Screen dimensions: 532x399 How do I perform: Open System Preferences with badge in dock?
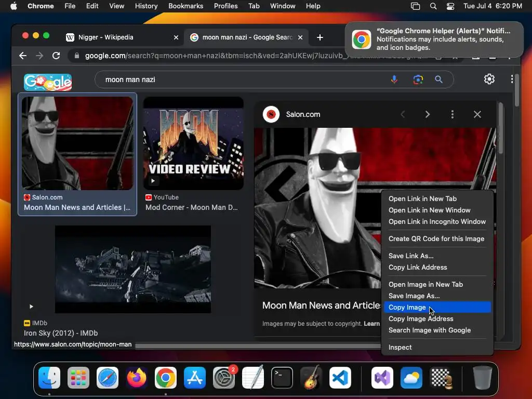click(224, 378)
